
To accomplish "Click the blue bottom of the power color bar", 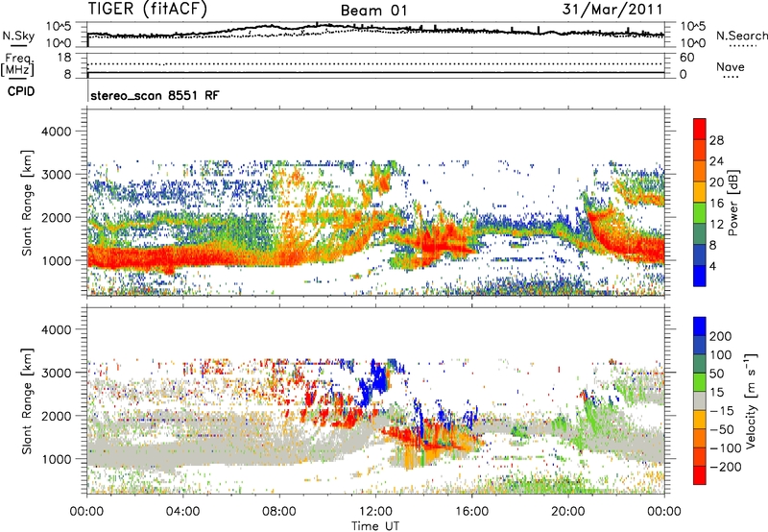I will [700, 276].
